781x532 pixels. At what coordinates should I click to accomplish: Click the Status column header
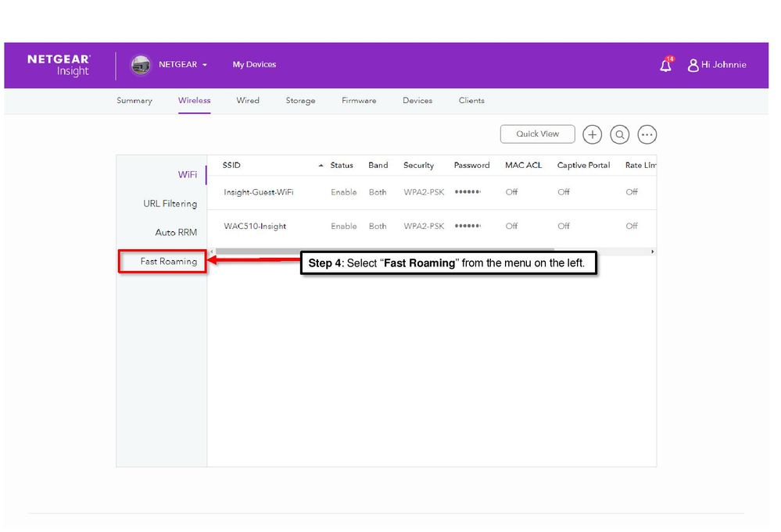[342, 165]
